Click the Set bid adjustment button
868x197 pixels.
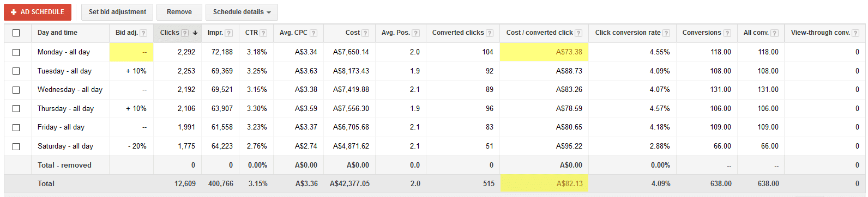pyautogui.click(x=117, y=12)
